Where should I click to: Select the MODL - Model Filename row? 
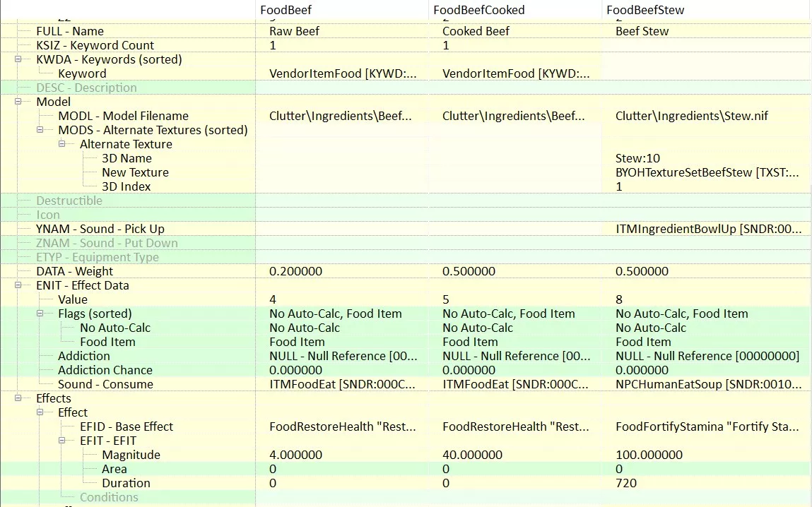pyautogui.click(x=123, y=116)
